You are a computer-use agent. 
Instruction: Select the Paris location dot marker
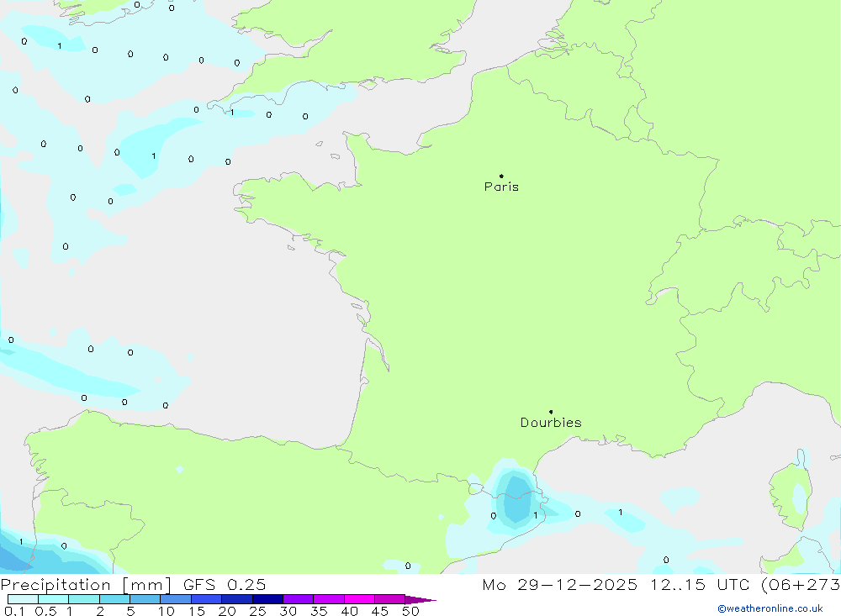pos(501,176)
